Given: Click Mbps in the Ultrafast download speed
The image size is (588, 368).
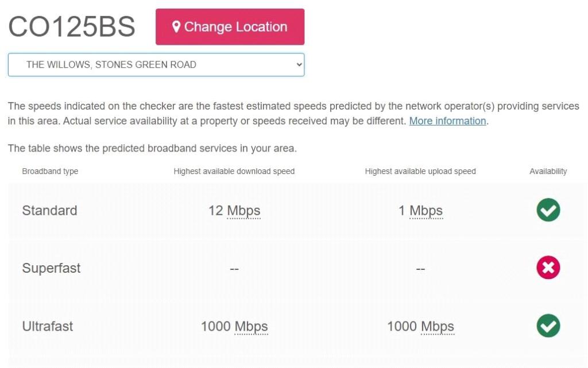Looking at the screenshot, I should (251, 327).
